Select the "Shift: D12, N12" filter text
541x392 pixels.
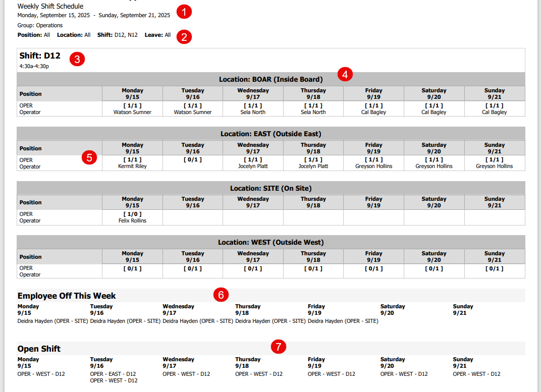pos(117,35)
